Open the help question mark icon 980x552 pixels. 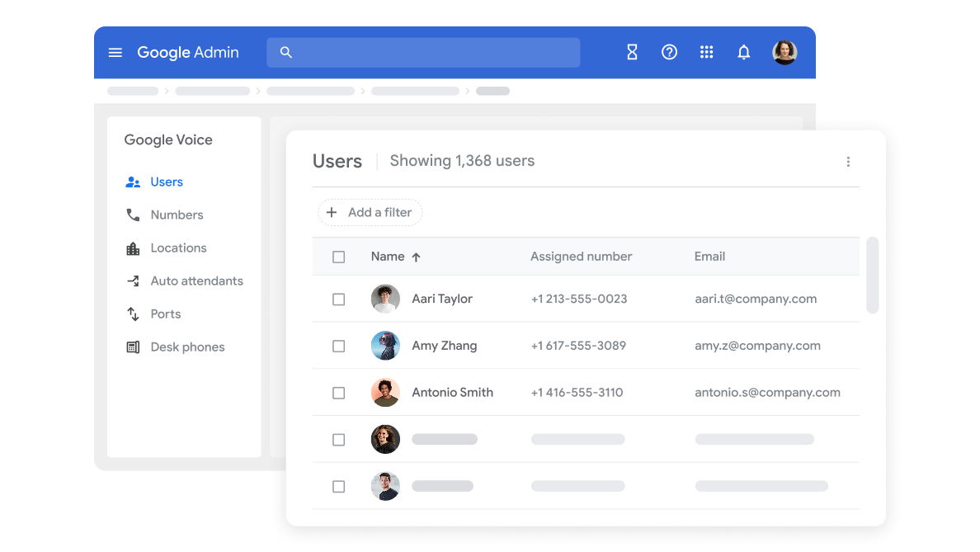(669, 53)
